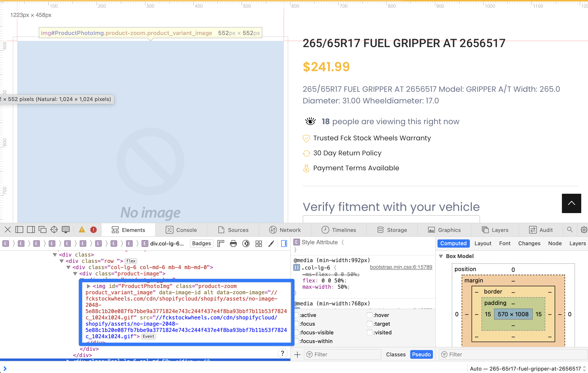This screenshot has width=588, height=373.
Task: Collapse the div class product-image node
Action: tap(75, 274)
